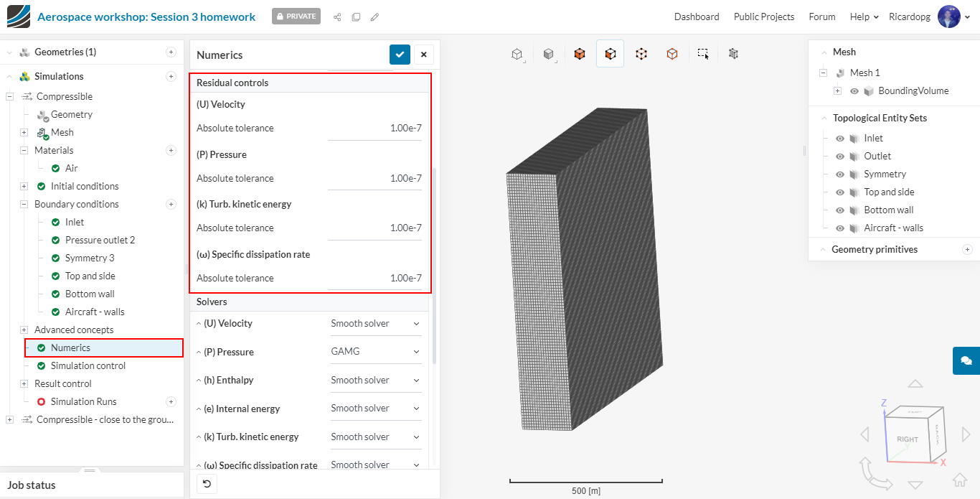The height and width of the screenshot is (499, 980).
Task: Add a material with plus icon
Action: [171, 150]
